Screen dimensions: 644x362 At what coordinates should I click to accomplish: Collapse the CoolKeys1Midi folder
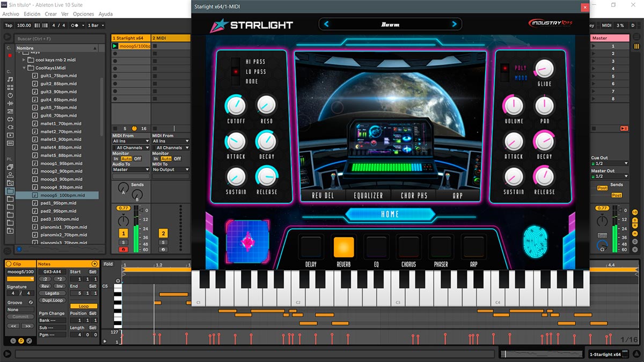pos(25,68)
